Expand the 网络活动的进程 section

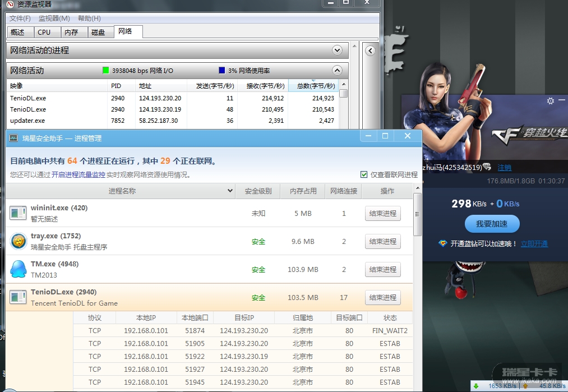337,50
